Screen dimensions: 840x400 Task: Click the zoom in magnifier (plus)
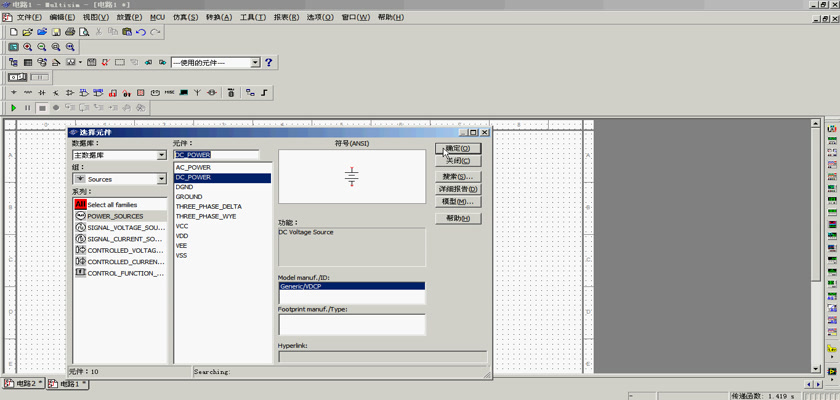click(27, 47)
